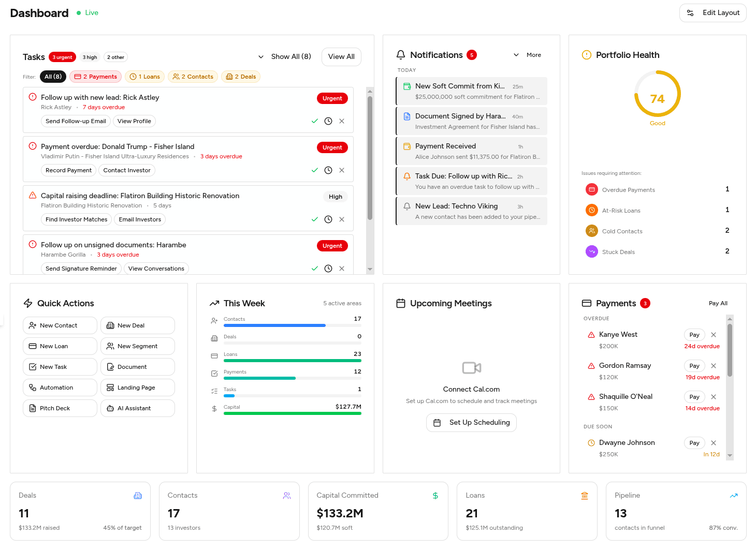This screenshot has width=756, height=551.
Task: Open the Quick Actions AI Assistant
Action: (x=137, y=408)
